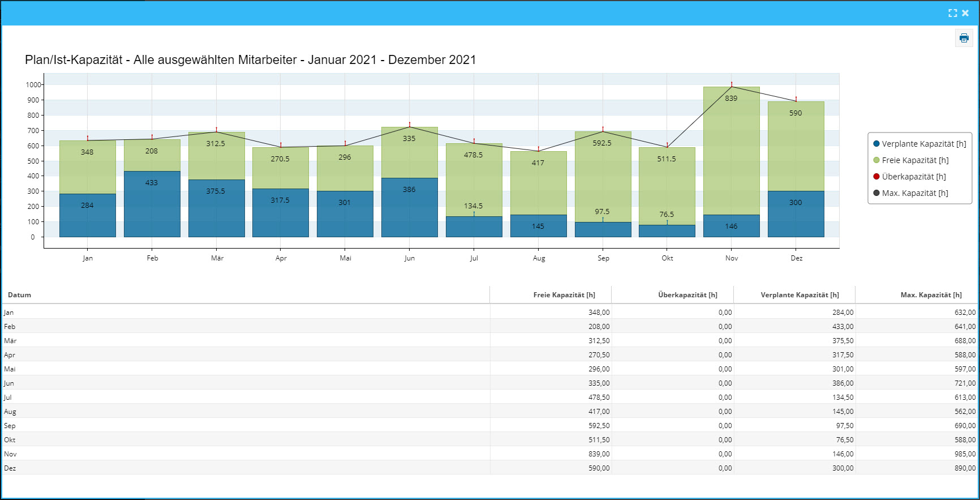Click the Nov label on chart x-axis
This screenshot has width=980, height=500.
click(732, 258)
